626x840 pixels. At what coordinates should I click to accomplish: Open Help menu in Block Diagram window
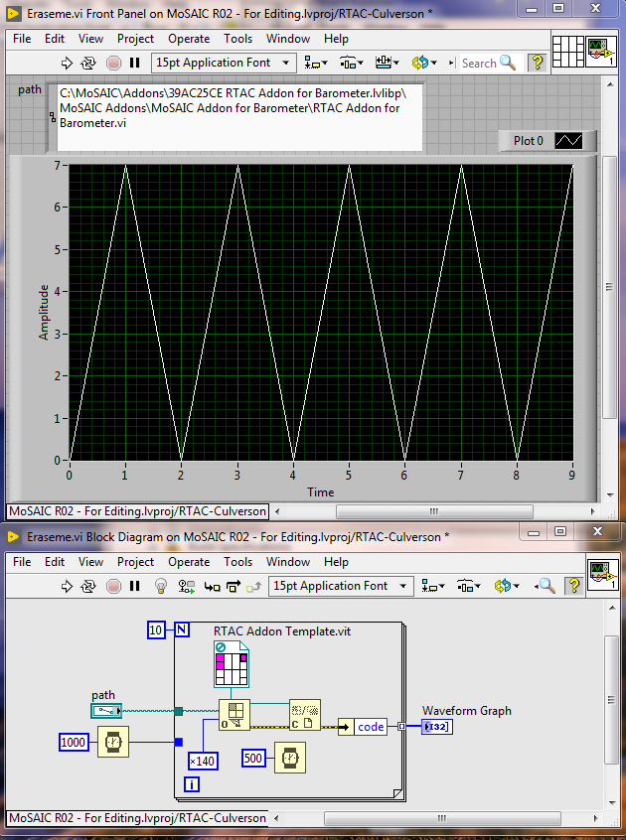tap(336, 562)
